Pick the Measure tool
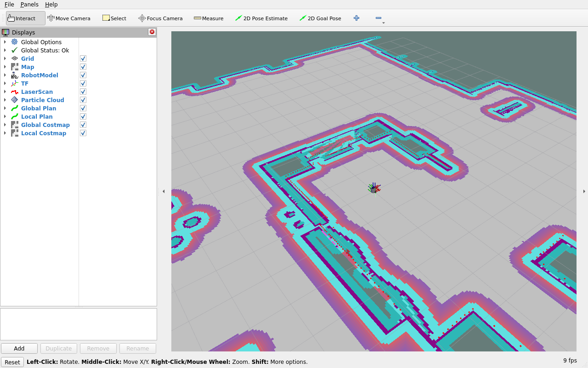The width and height of the screenshot is (588, 368). click(x=209, y=18)
